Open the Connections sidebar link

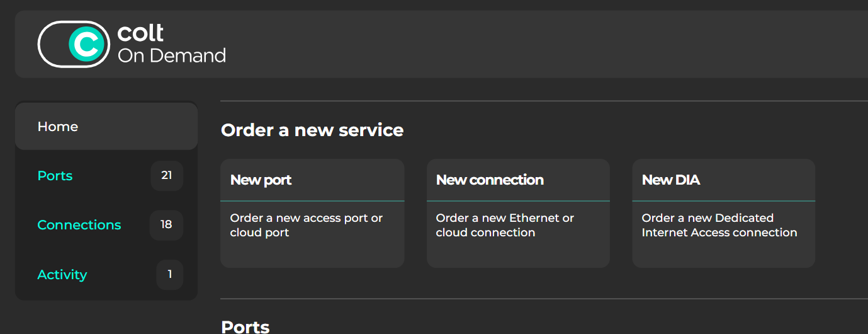click(79, 225)
